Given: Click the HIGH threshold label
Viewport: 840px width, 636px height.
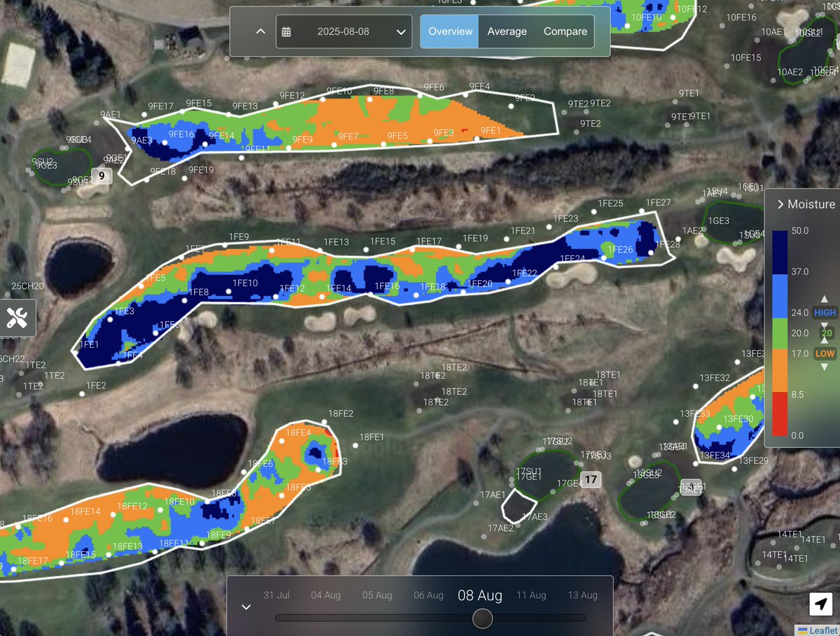Looking at the screenshot, I should coord(825,313).
